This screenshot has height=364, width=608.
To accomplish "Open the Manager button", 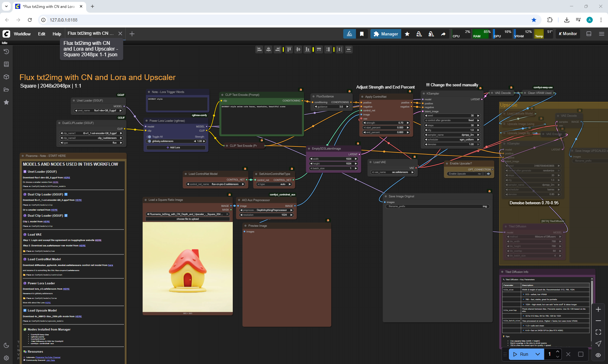I will click(x=385, y=34).
